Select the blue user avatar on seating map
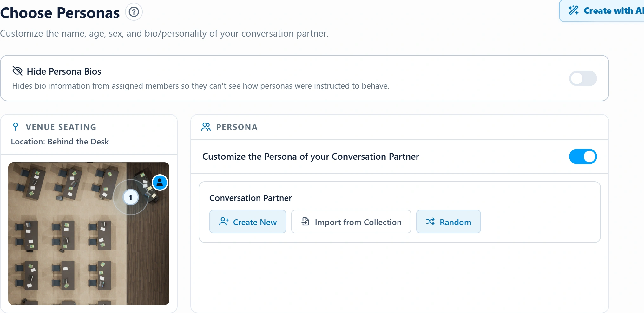The height and width of the screenshot is (313, 644). tap(160, 183)
